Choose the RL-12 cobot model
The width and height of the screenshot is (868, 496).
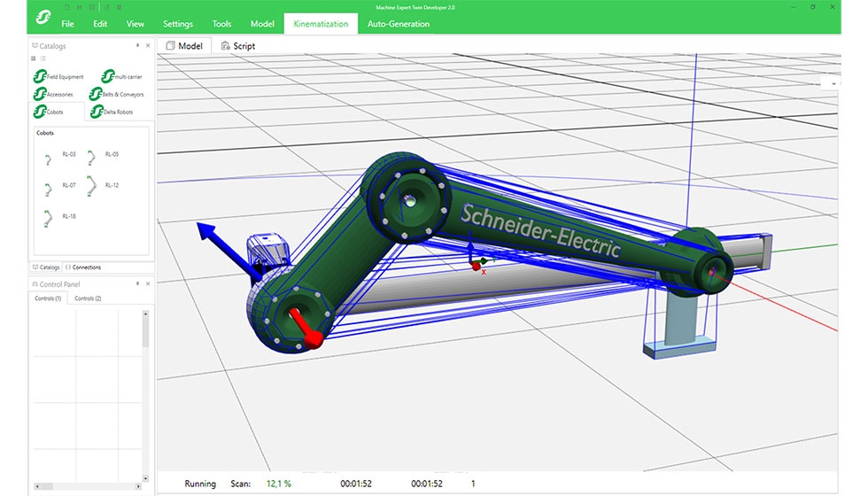[91, 185]
